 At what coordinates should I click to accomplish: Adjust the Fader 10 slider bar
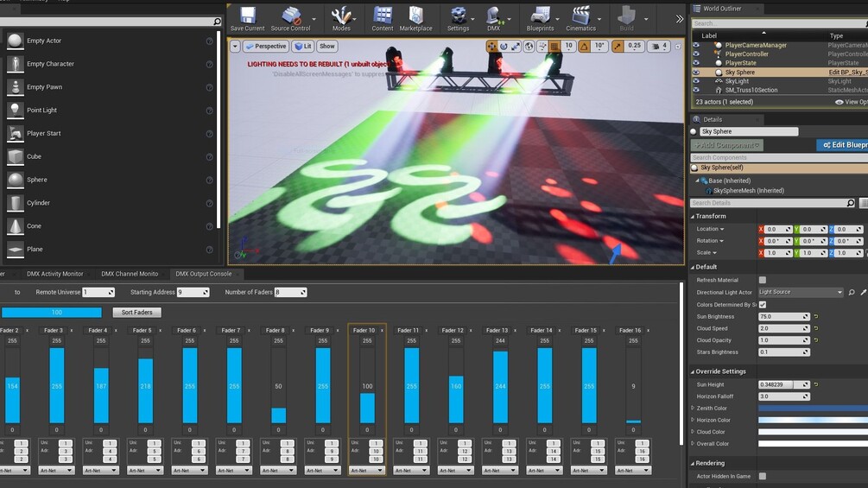coord(367,385)
